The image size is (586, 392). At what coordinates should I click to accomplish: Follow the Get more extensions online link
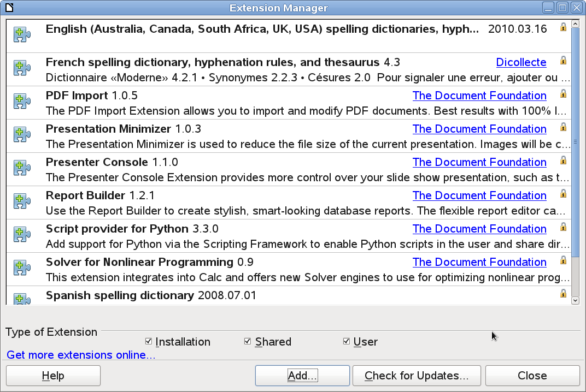pos(81,355)
